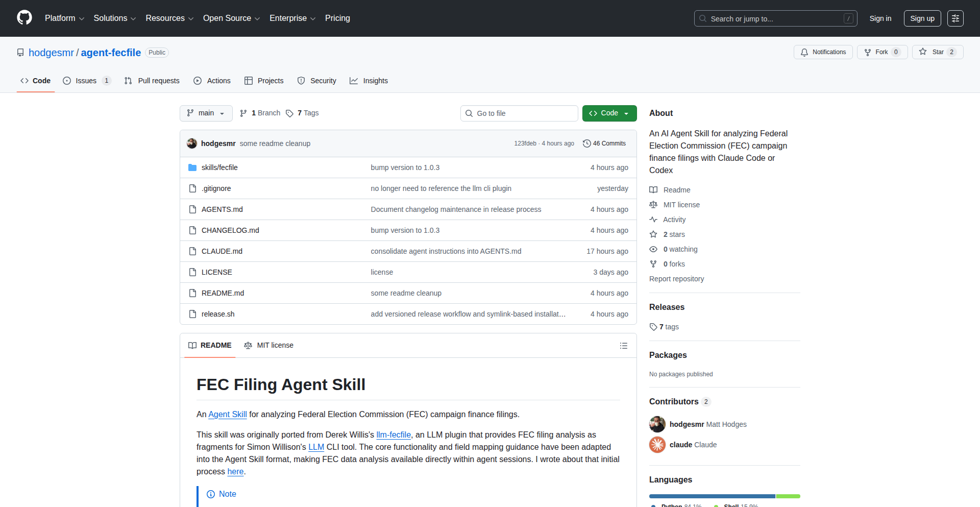Open the README outline list icon

623,346
